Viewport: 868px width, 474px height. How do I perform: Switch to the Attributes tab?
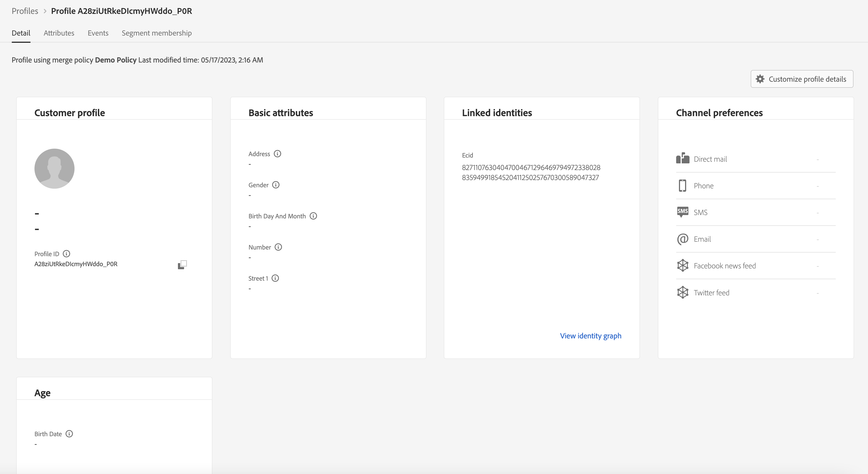(x=59, y=33)
